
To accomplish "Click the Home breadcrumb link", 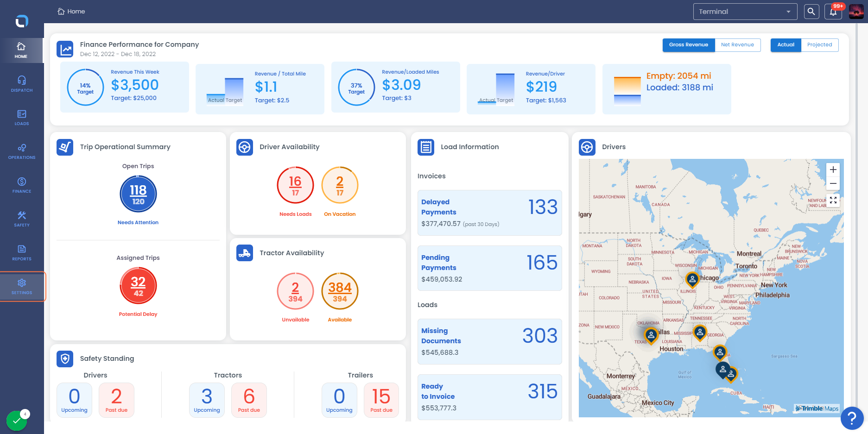I will coord(71,12).
